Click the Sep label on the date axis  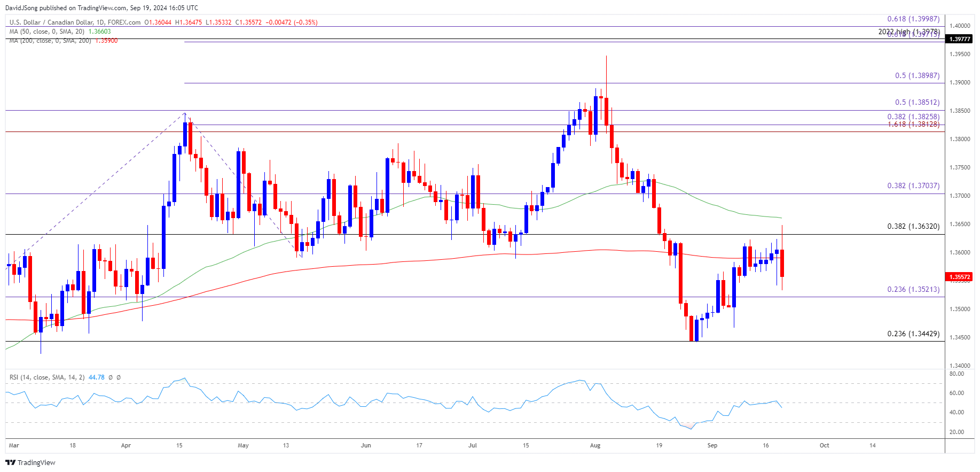pyautogui.click(x=712, y=445)
